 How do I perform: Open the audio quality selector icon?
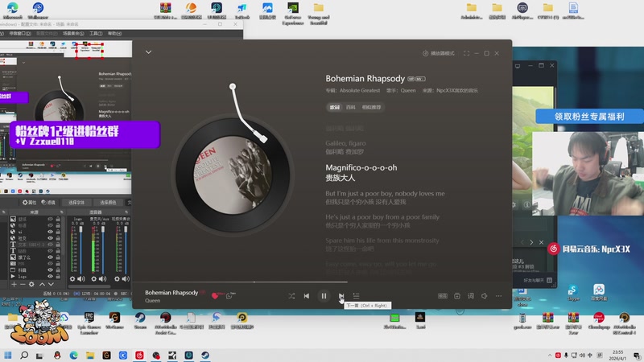[442, 296]
